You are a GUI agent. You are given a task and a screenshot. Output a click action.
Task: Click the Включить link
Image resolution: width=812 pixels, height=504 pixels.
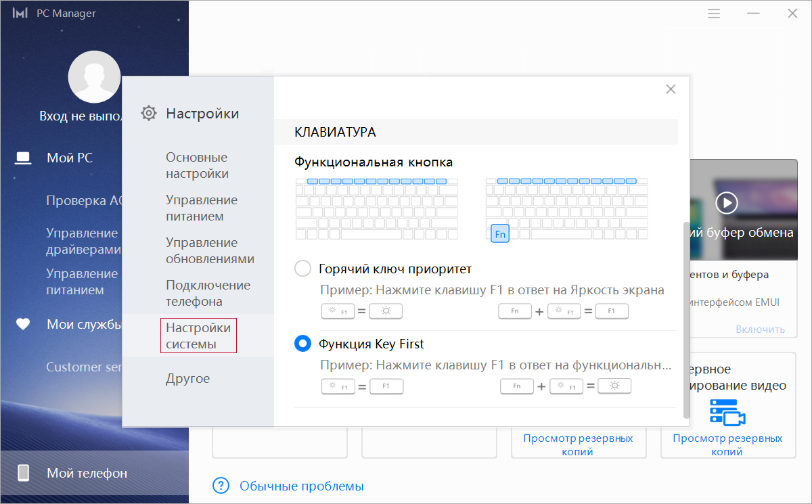pyautogui.click(x=760, y=329)
